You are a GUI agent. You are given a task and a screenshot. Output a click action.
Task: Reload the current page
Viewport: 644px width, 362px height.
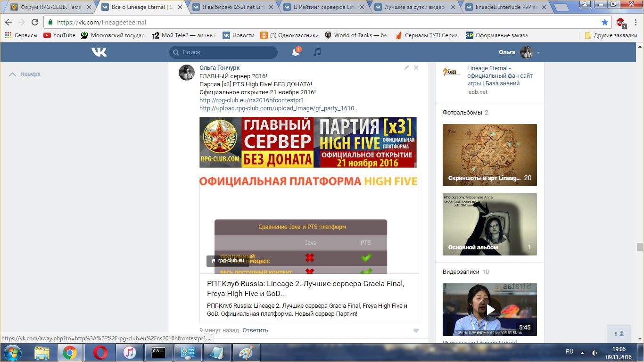pos(35,22)
